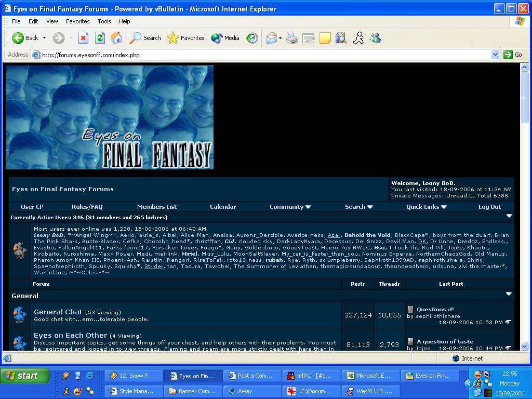Switch to mIRC taskbar window

click(312, 376)
